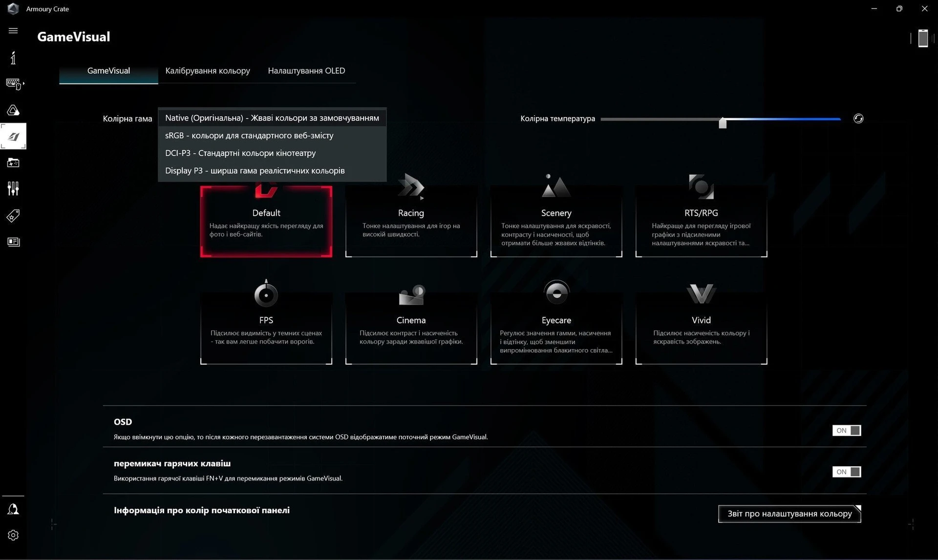Select sRGB color gamut option
The height and width of the screenshot is (560, 938).
coord(272,135)
